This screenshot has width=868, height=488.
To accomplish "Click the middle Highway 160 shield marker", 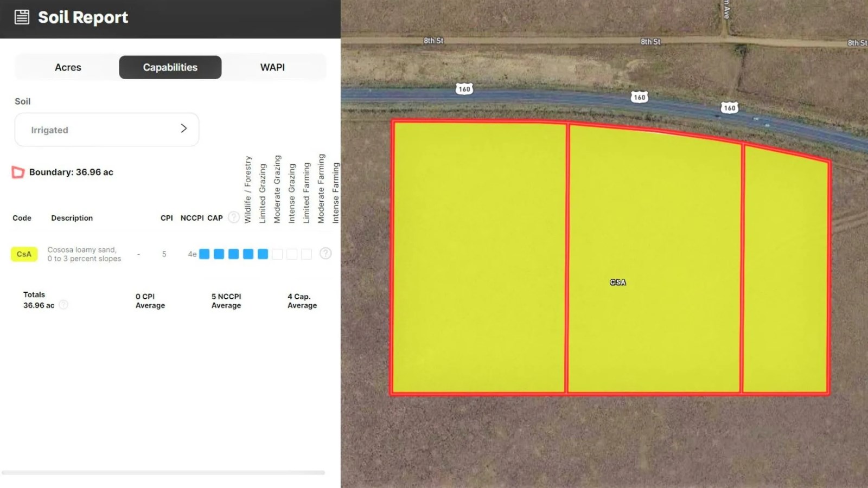I will click(640, 97).
